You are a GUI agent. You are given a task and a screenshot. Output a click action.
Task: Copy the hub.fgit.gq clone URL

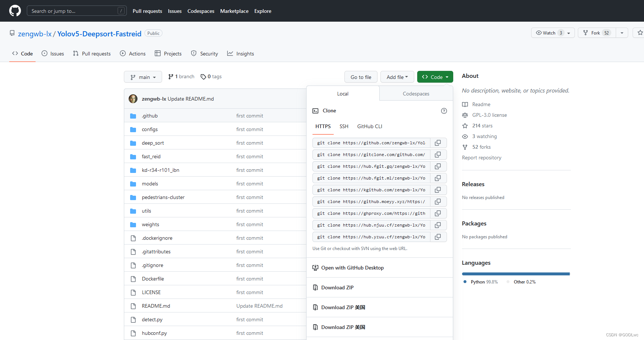pyautogui.click(x=438, y=166)
